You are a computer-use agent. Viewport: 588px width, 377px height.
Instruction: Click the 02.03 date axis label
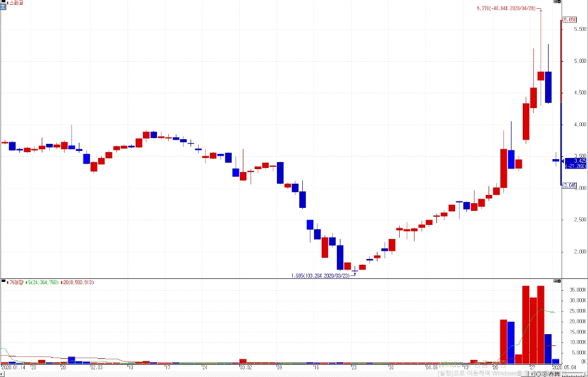click(x=96, y=367)
